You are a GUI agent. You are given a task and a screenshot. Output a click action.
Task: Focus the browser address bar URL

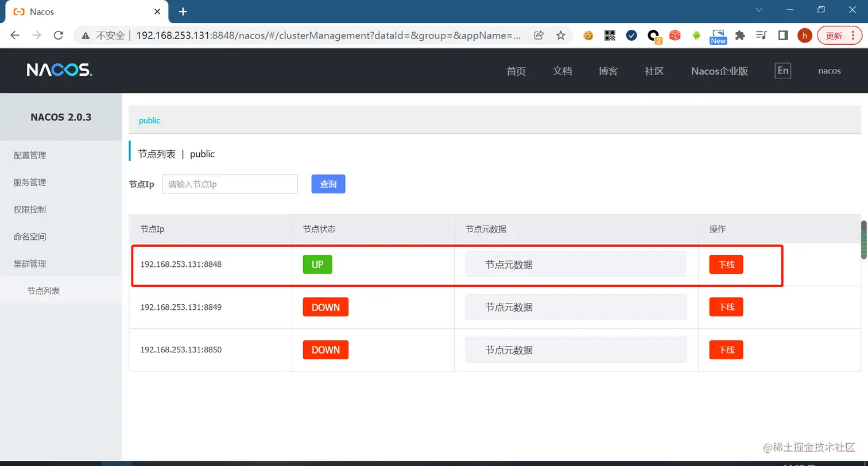pos(329,36)
